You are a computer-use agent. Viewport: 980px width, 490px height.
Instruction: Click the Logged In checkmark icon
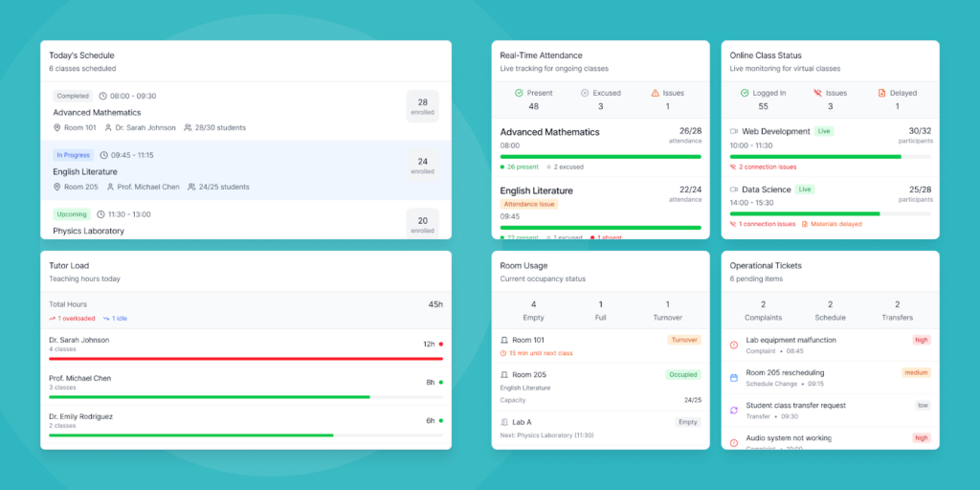click(745, 93)
